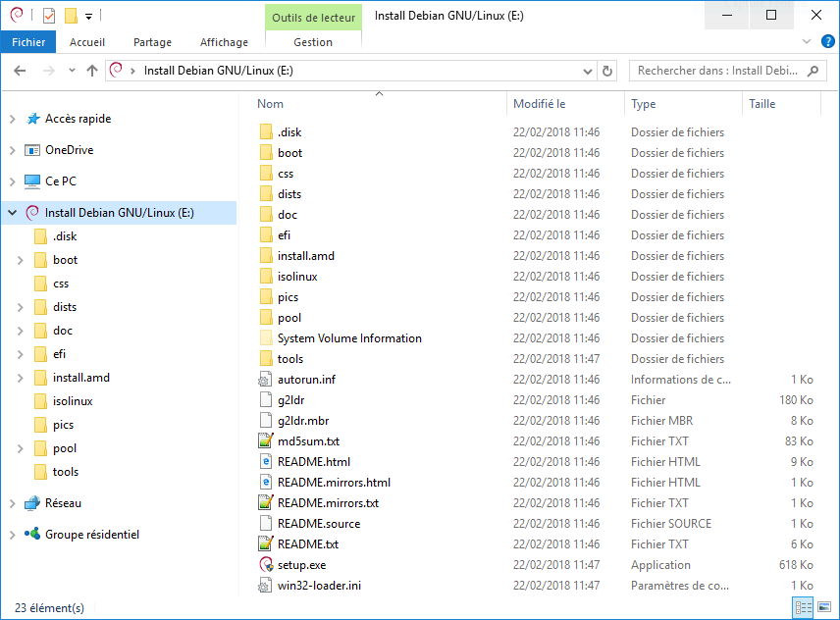Select the md5sum.txt file icon

click(x=266, y=441)
